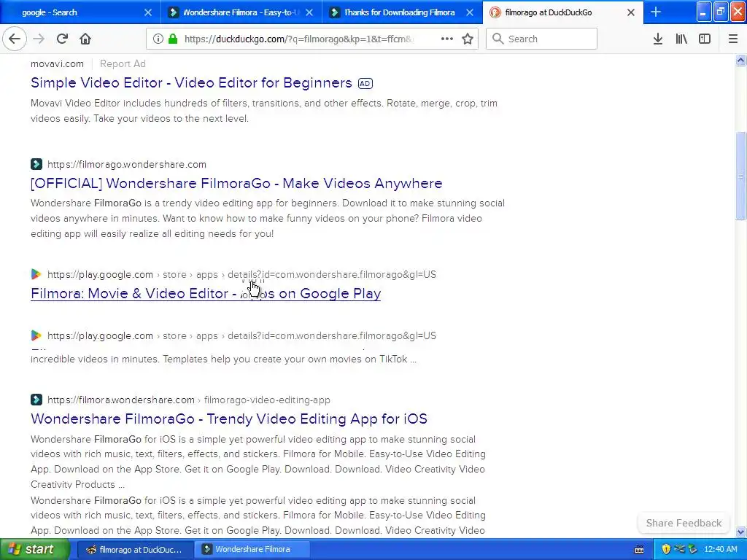
Task: Click the keyboard icon in the taskbar
Action: (639, 550)
